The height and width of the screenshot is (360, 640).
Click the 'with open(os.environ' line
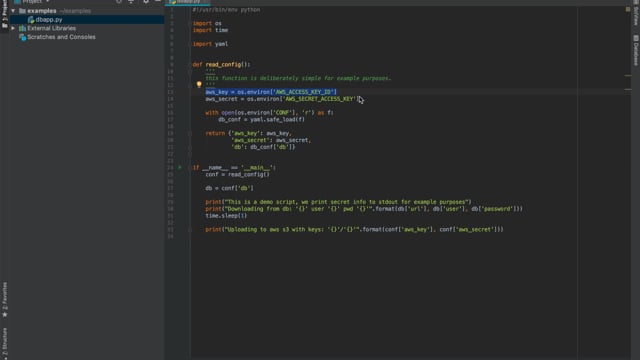coord(269,113)
